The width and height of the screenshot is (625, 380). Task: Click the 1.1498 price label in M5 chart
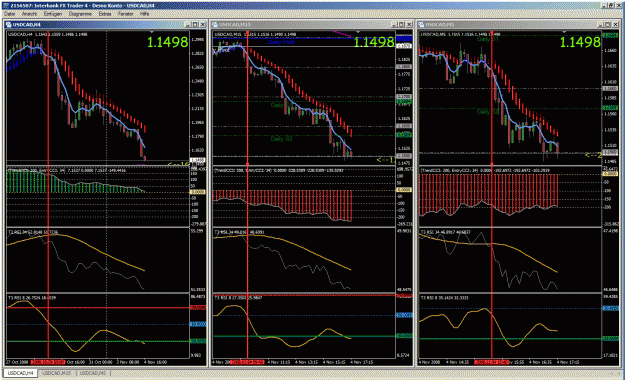(x=580, y=42)
